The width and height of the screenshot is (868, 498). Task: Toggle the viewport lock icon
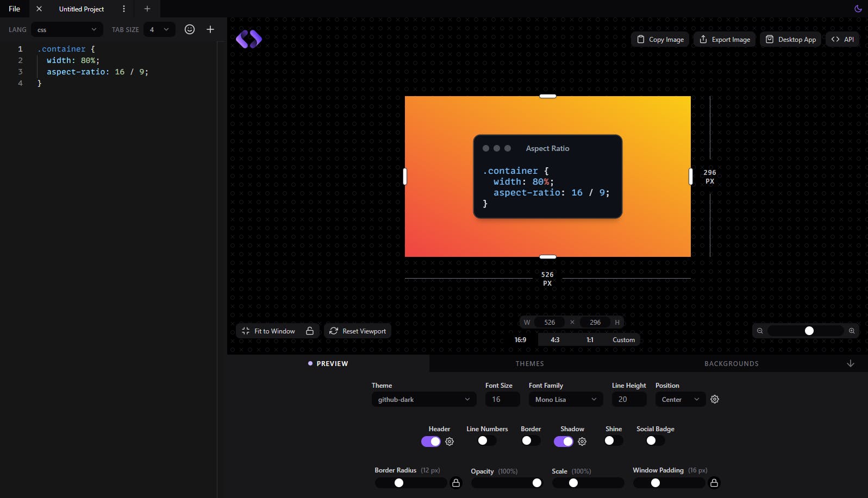[310, 331]
